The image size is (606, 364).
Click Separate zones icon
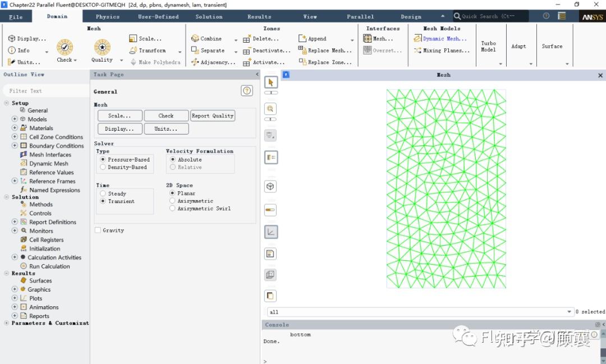point(195,50)
